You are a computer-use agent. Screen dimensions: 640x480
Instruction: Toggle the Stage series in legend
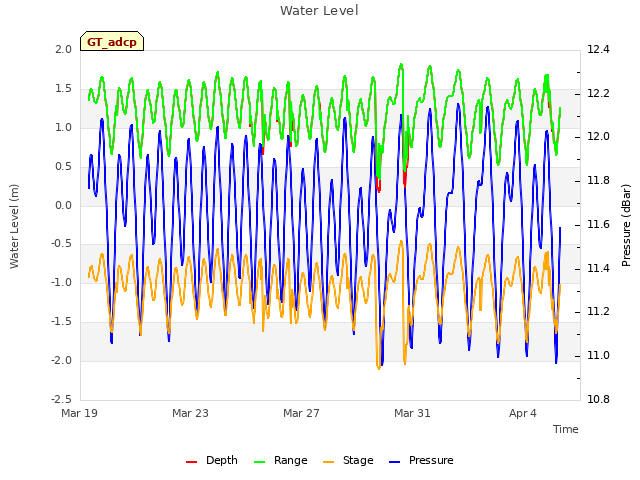pyautogui.click(x=349, y=460)
